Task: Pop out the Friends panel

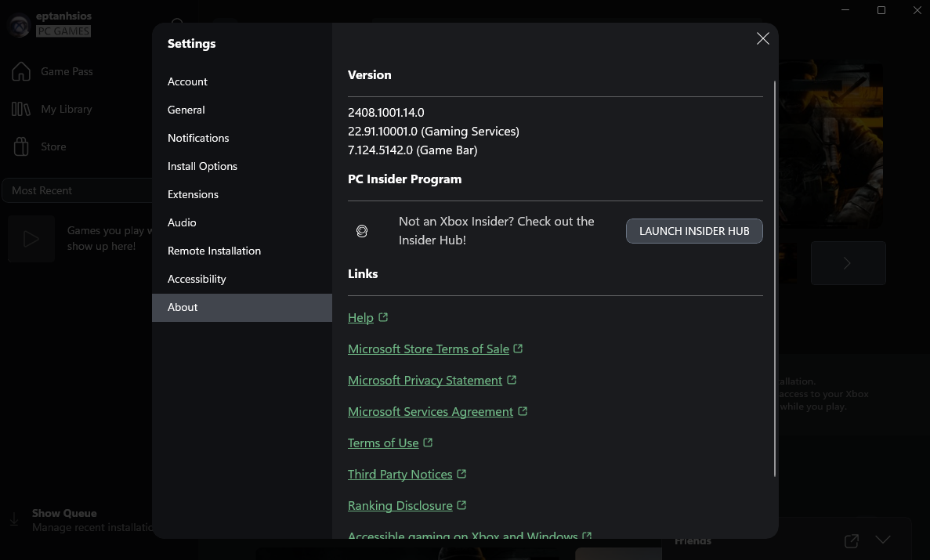Action: (851, 540)
